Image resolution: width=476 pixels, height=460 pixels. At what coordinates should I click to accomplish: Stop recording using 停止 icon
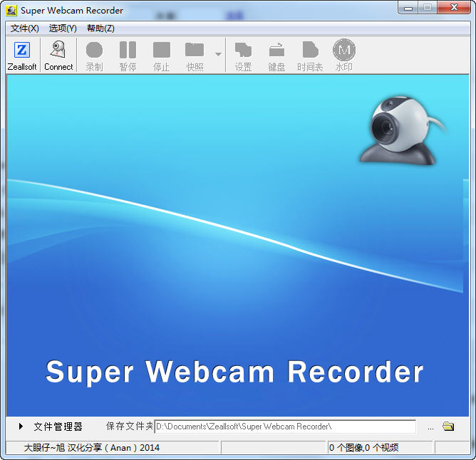161,56
